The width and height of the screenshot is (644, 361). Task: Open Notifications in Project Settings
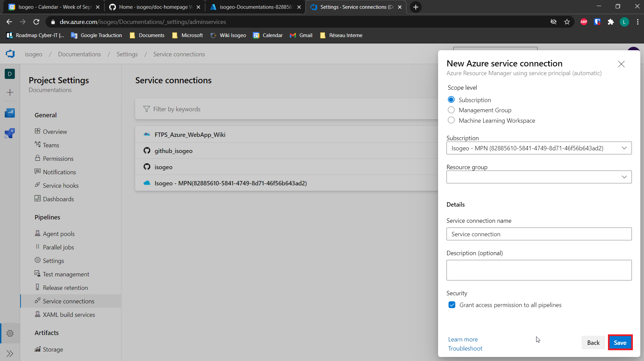(59, 172)
